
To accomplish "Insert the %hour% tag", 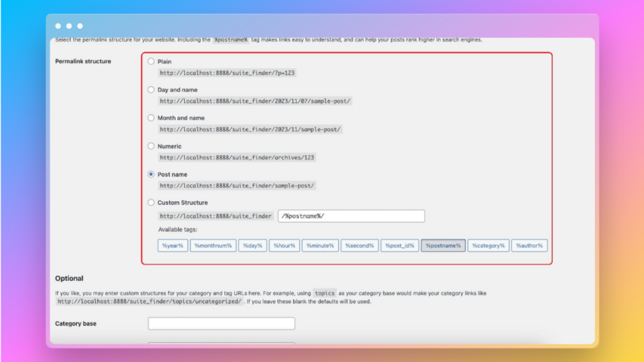I will (284, 246).
